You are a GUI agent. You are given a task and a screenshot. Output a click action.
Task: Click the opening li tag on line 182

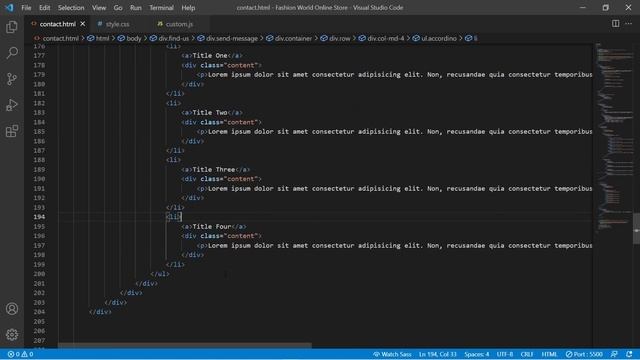(x=173, y=103)
